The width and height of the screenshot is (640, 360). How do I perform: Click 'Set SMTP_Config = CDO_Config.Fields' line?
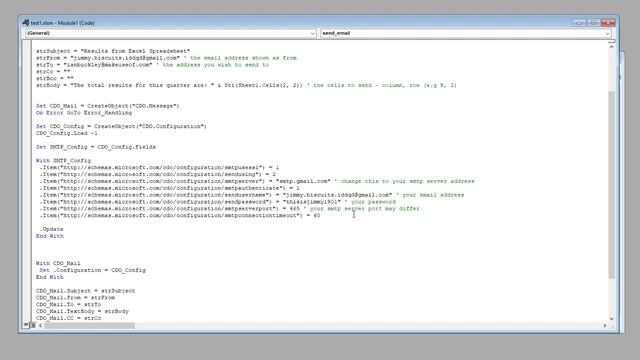96,147
